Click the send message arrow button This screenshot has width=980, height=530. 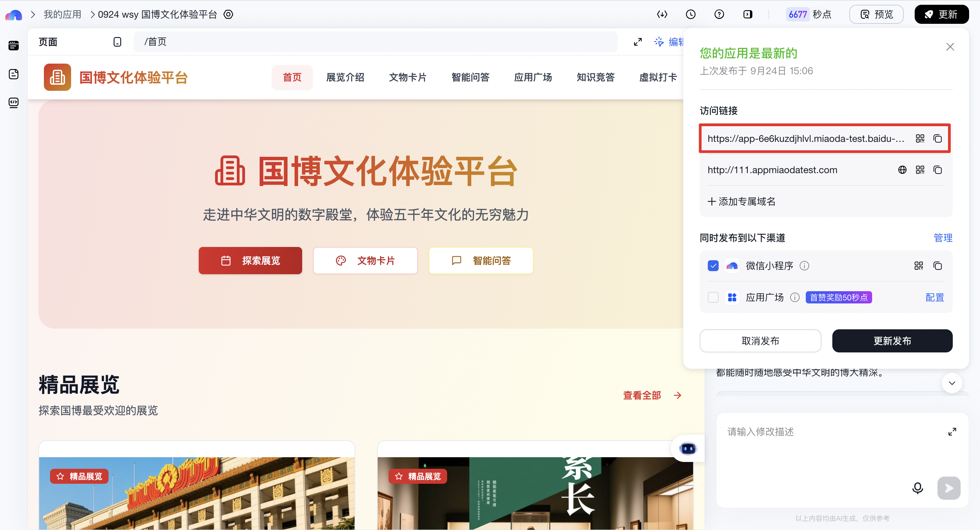coord(949,488)
